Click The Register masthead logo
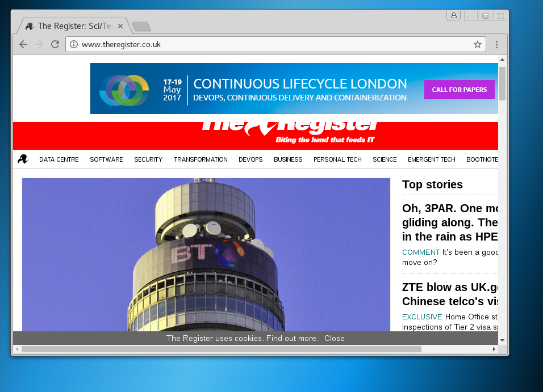The width and height of the screenshot is (543, 392). point(291,129)
